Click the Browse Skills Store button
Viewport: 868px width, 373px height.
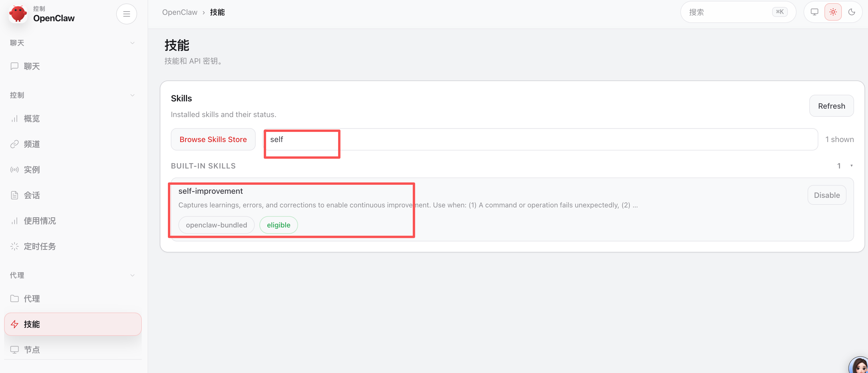(x=213, y=139)
